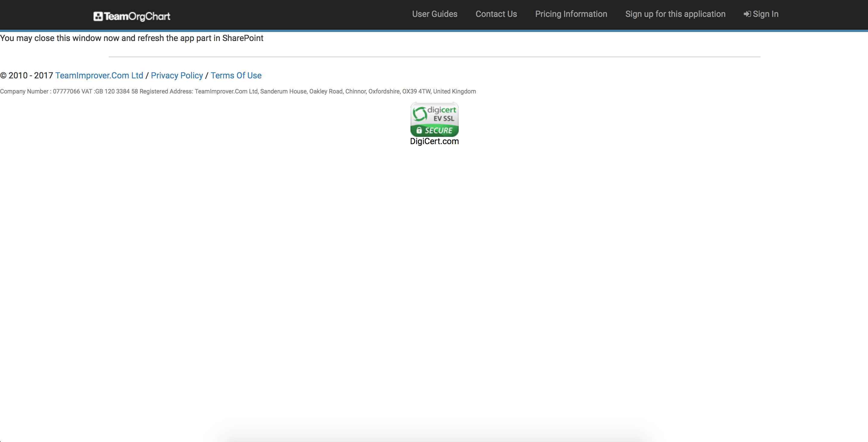Click the green DigiCert swirl logo
The image size is (868, 442).
[x=420, y=114]
